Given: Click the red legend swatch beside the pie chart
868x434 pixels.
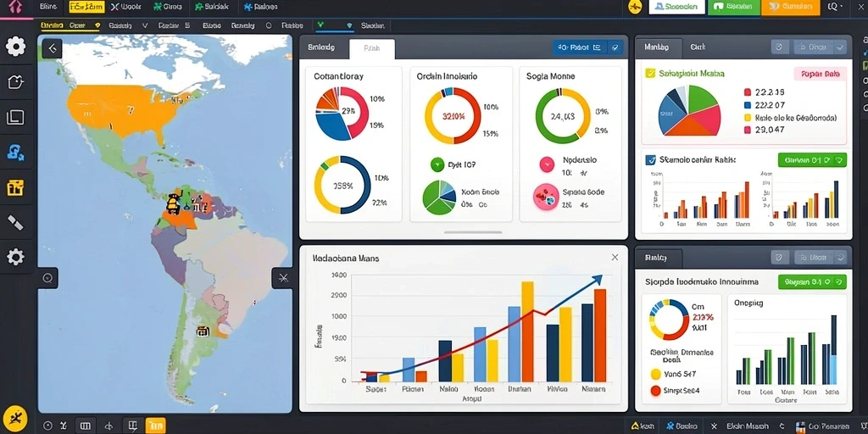Looking at the screenshot, I should click(748, 92).
